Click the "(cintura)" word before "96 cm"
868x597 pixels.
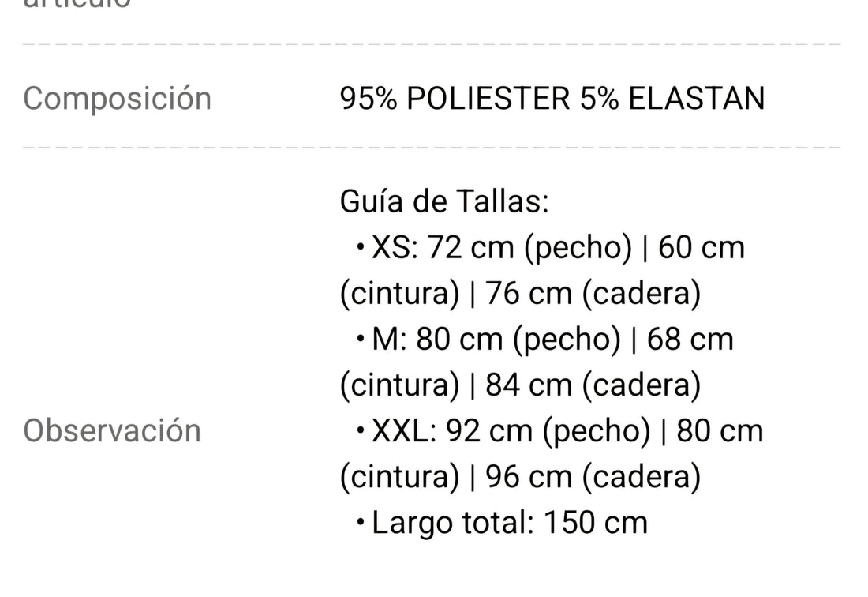[399, 477]
